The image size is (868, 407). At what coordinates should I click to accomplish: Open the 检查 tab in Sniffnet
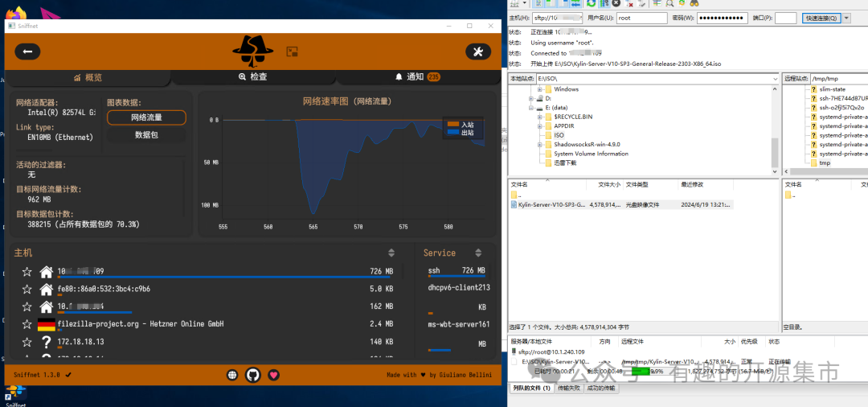252,77
